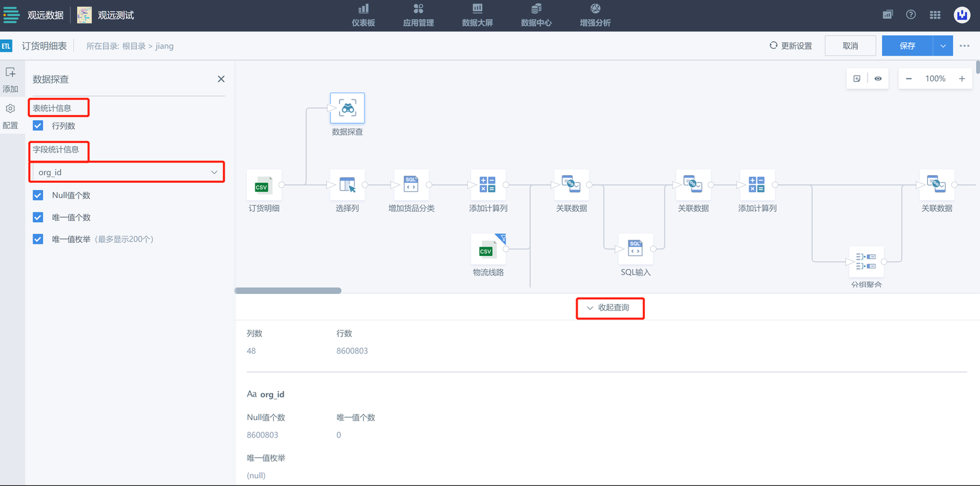Image resolution: width=980 pixels, height=486 pixels.
Task: Click the 观远数据 logo
Action: point(33,15)
